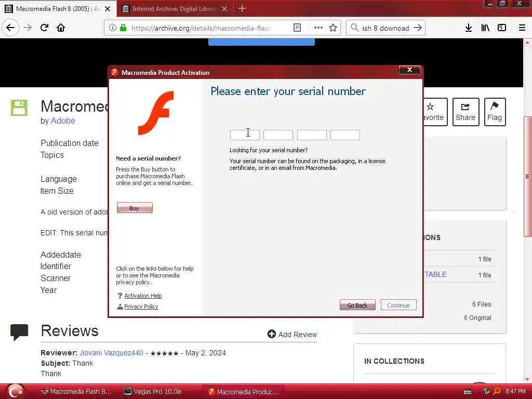Bookmark this page with star icon
Viewport: 532px width, 399px height.
[x=333, y=28]
